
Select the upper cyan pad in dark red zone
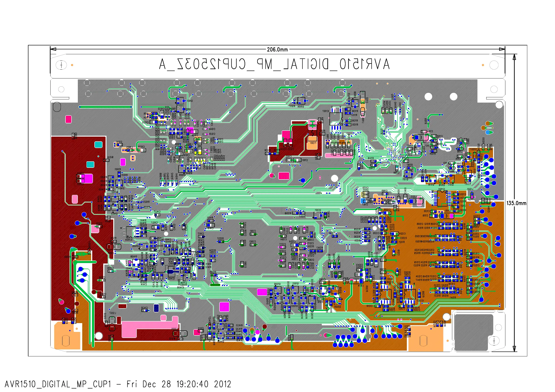(98, 144)
